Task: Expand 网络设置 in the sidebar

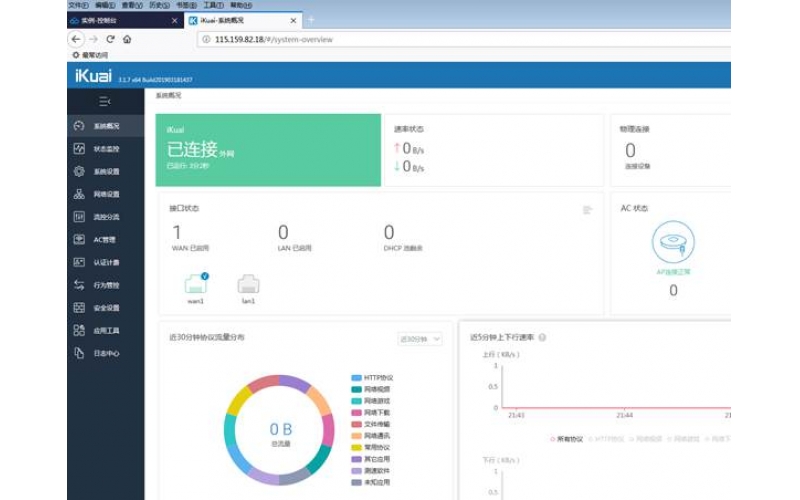Action: point(106,194)
